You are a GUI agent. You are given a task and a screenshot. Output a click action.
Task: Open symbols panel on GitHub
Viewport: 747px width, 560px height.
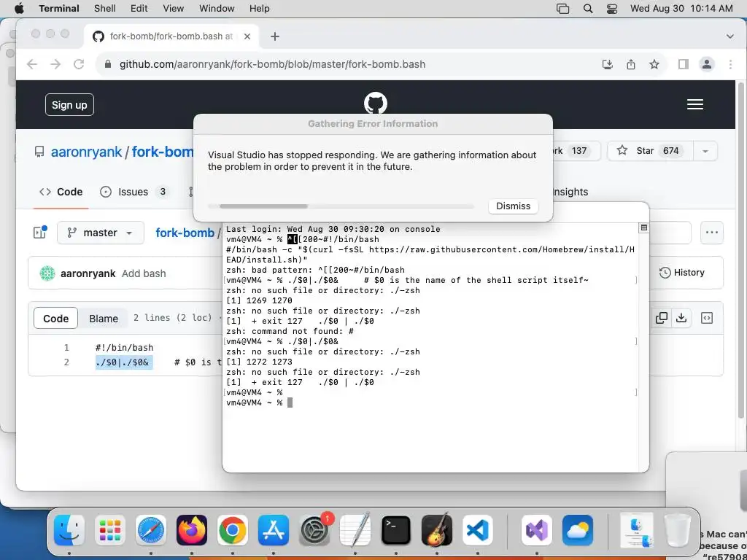(x=707, y=318)
